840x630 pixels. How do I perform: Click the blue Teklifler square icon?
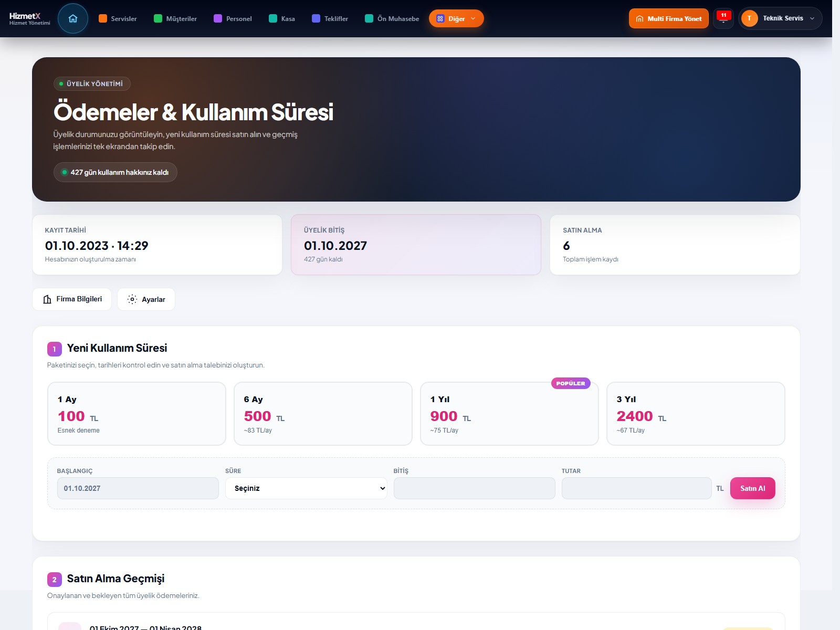pyautogui.click(x=316, y=18)
